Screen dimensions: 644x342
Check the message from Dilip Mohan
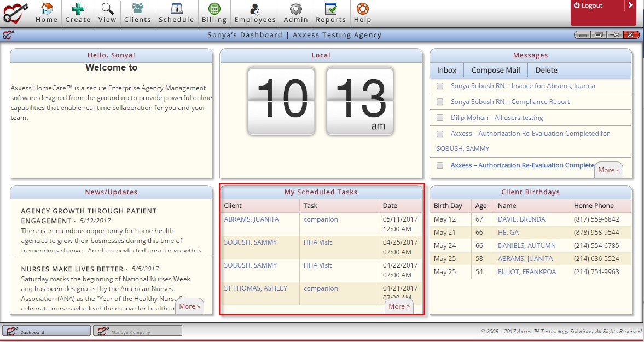point(439,118)
